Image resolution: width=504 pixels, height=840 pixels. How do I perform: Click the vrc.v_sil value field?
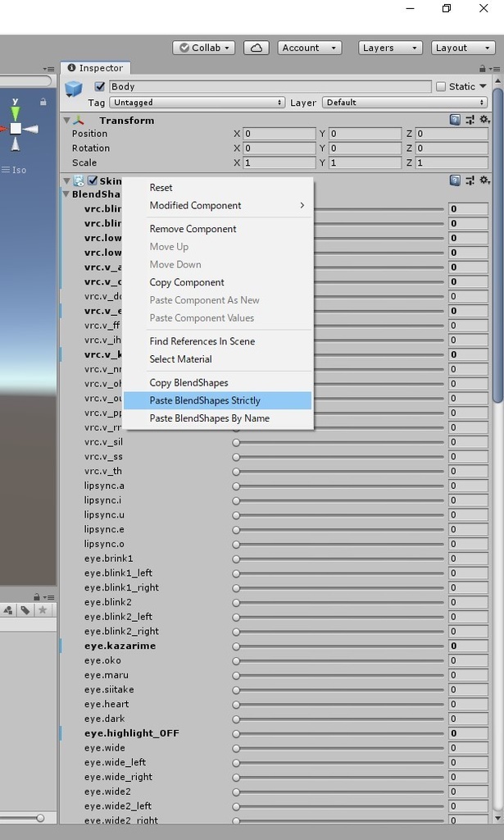point(468,442)
